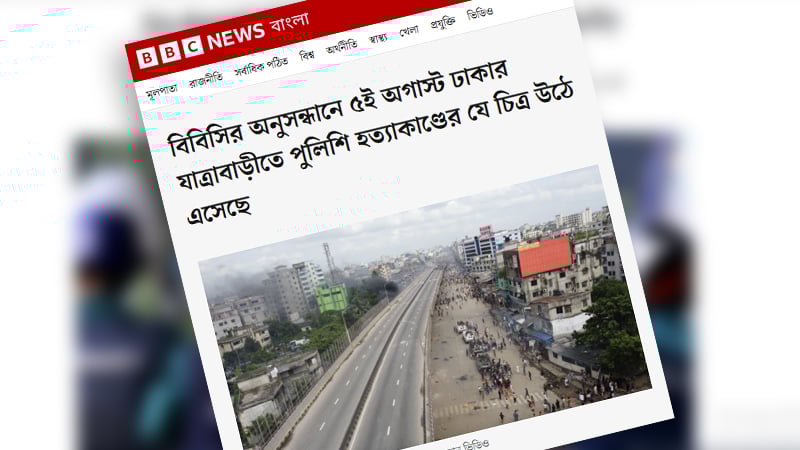Image resolution: width=800 pixels, height=450 pixels.
Task: Click the orange billboard in the photo
Action: pyautogui.click(x=544, y=256)
